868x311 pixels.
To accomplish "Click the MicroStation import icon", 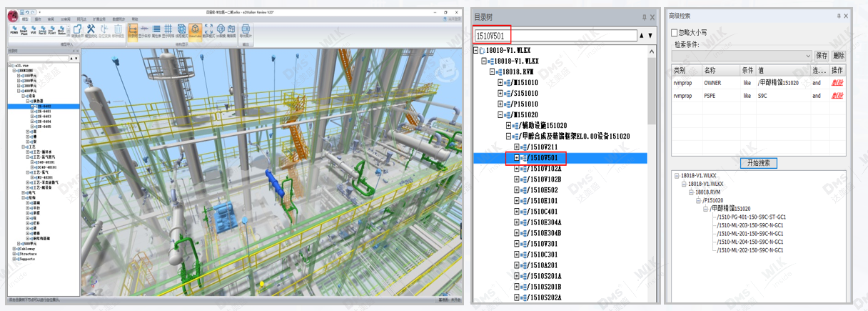I will tap(61, 29).
